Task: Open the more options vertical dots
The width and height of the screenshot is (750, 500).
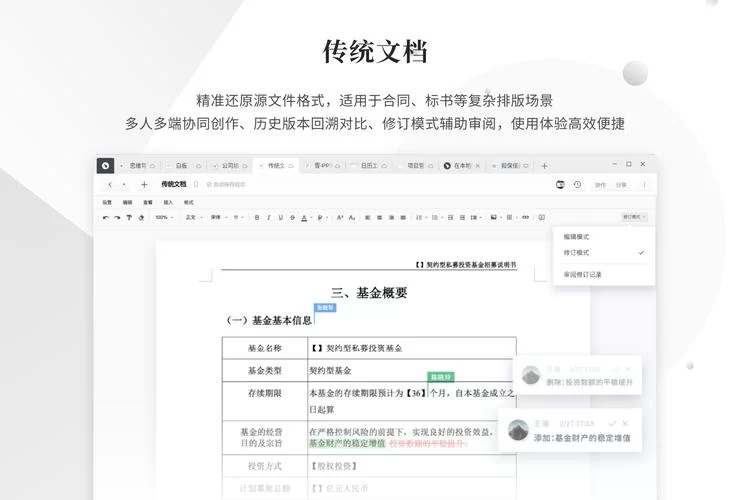Action: click(x=644, y=185)
